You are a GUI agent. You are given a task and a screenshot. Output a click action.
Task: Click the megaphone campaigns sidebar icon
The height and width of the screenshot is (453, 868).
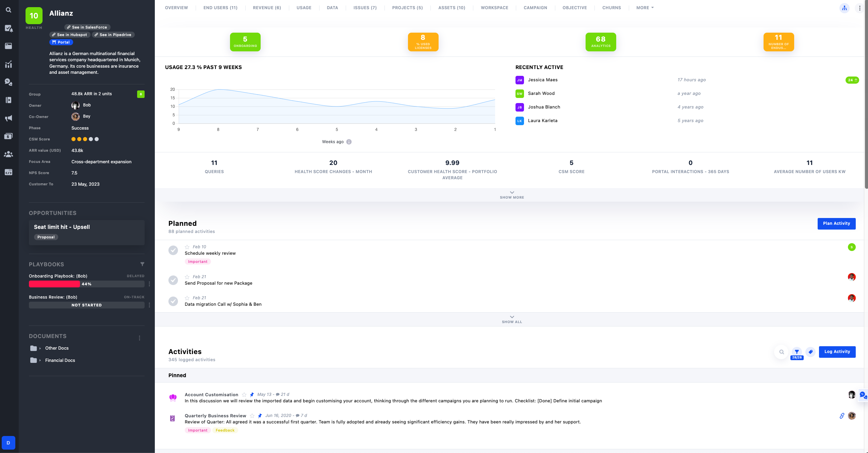click(9, 118)
